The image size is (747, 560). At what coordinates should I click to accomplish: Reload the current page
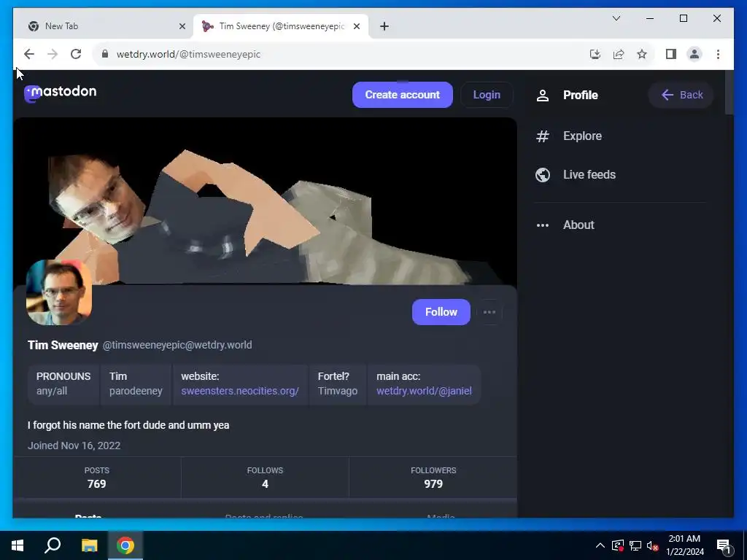click(x=76, y=54)
